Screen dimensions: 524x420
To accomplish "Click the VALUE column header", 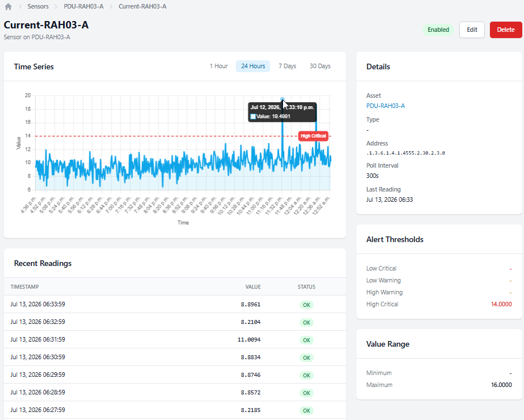I will point(253,287).
